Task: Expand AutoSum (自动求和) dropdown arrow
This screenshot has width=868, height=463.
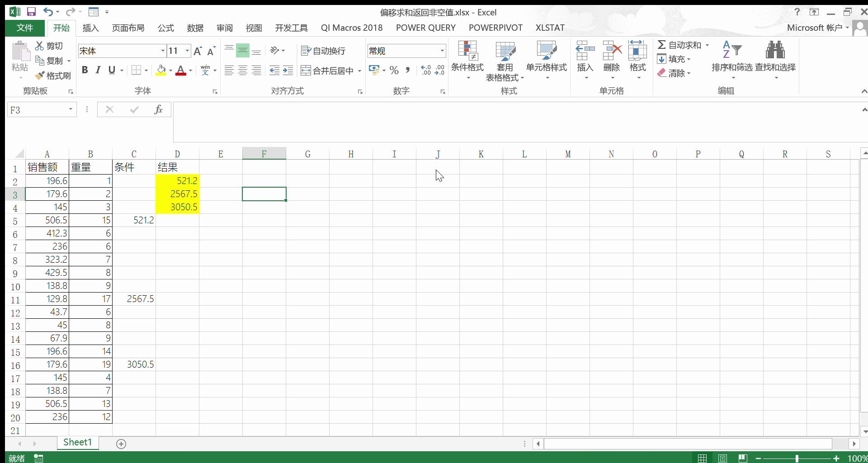Action: tap(707, 45)
